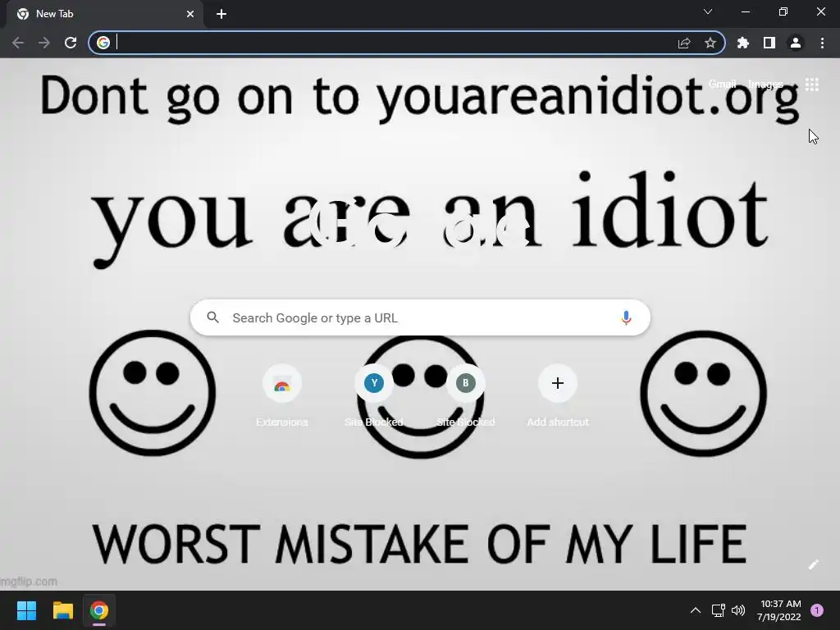
Task: Open the Extensions shortcut tile
Action: point(282,395)
